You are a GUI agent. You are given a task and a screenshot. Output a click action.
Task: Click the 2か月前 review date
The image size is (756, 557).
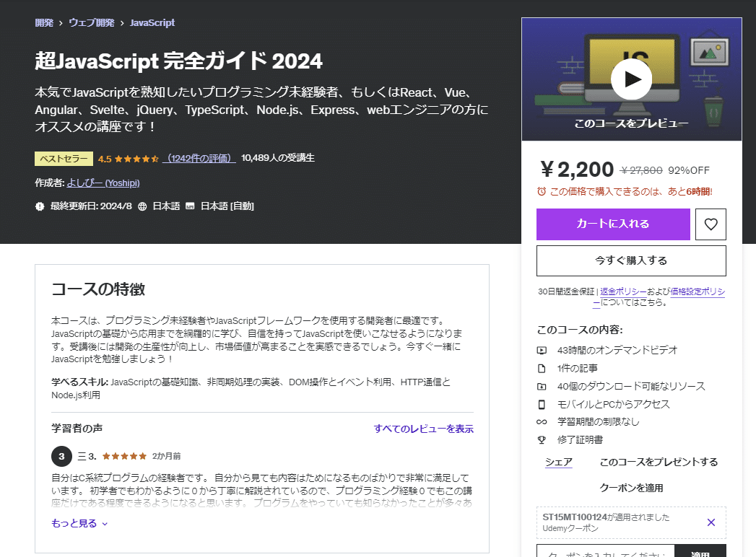(166, 456)
